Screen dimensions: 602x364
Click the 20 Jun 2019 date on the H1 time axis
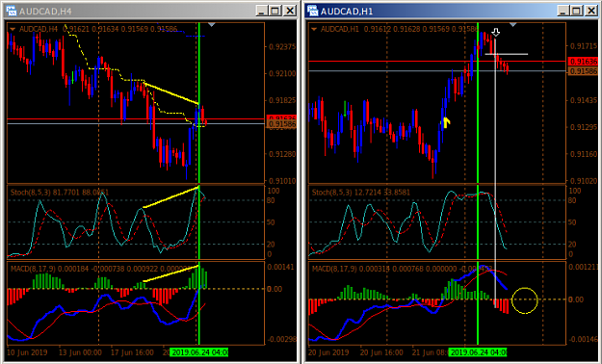tap(328, 352)
